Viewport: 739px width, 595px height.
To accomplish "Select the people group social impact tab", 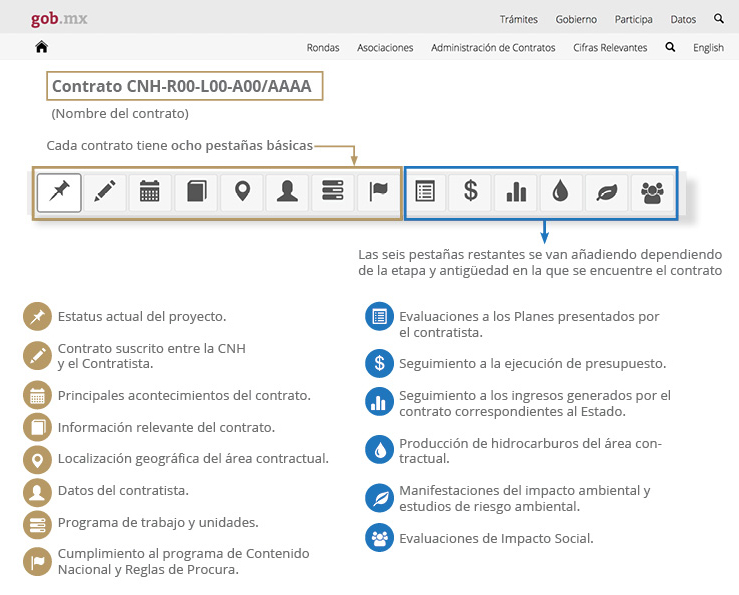I will click(x=652, y=192).
